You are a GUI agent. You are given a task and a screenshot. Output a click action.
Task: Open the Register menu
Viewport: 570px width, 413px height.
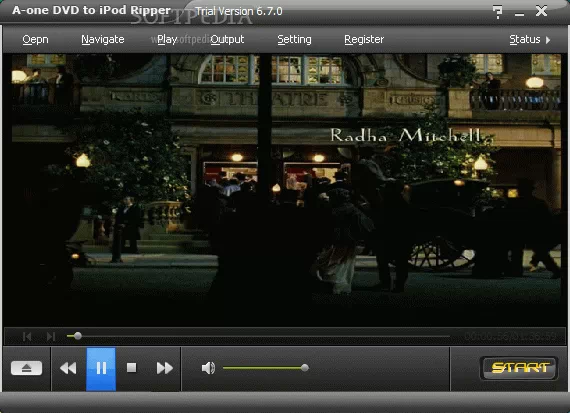click(364, 39)
